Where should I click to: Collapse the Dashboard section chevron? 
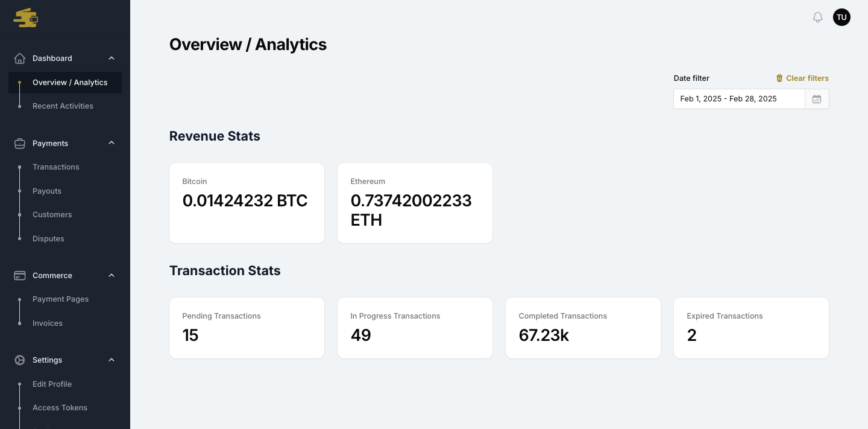pyautogui.click(x=112, y=59)
